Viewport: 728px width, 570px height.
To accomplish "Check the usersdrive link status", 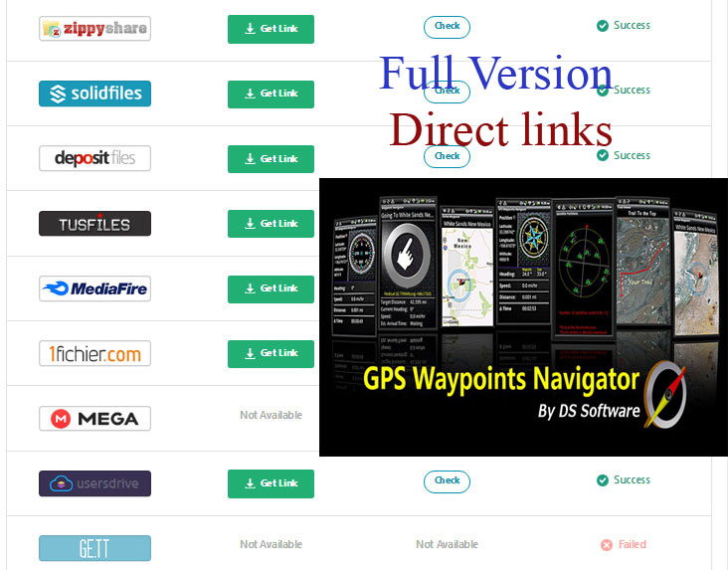I will coord(447,481).
